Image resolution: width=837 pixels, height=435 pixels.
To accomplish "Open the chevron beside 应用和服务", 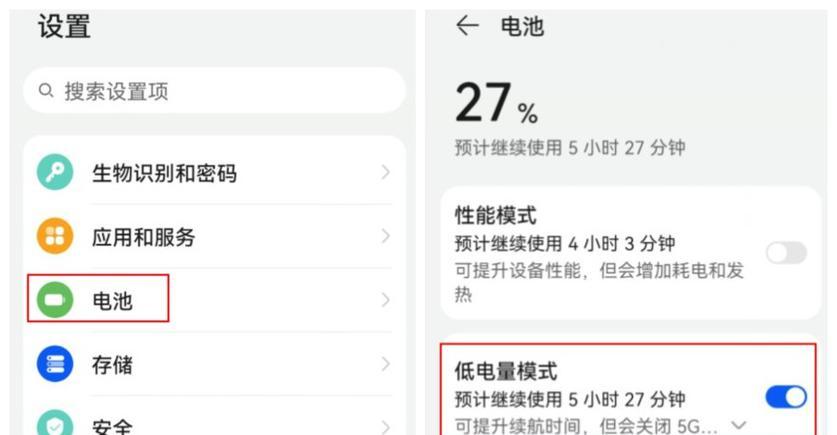I will 385,236.
